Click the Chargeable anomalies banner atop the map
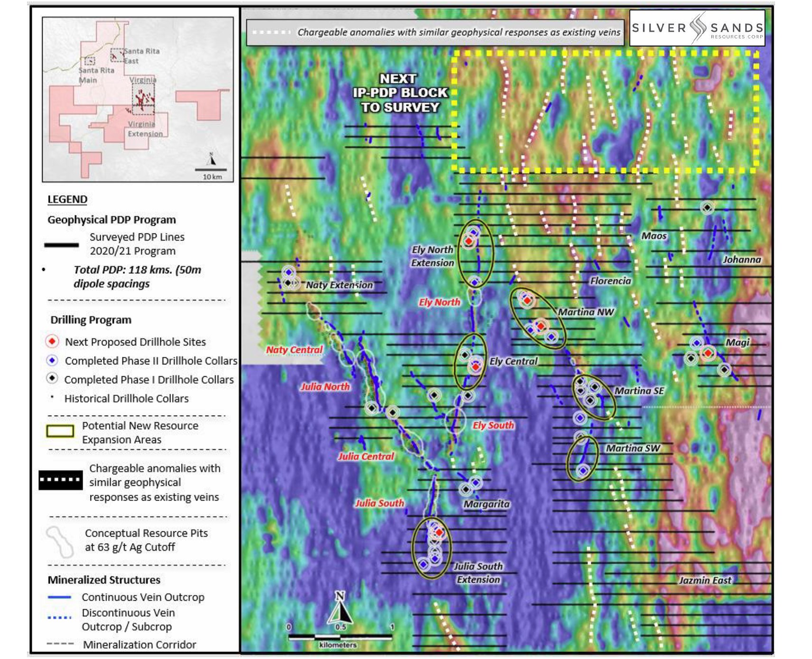Image resolution: width=812 pixels, height=659 pixels. coord(435,32)
